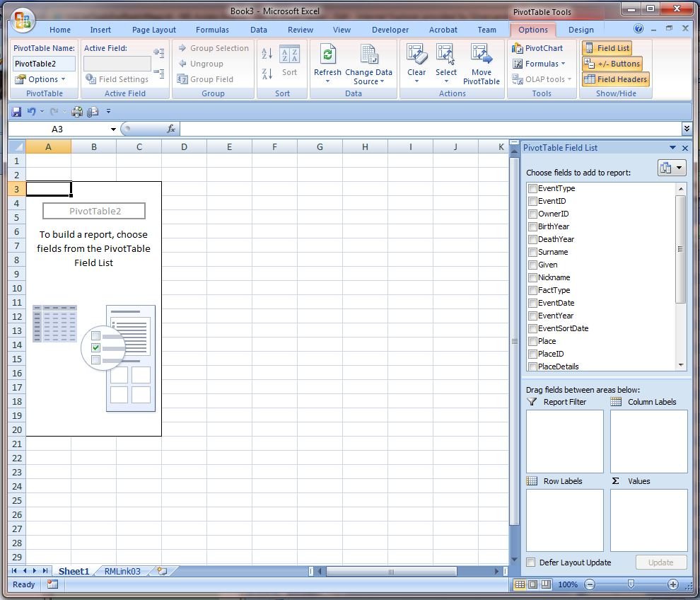Click the zoom out minus icon

(x=590, y=584)
